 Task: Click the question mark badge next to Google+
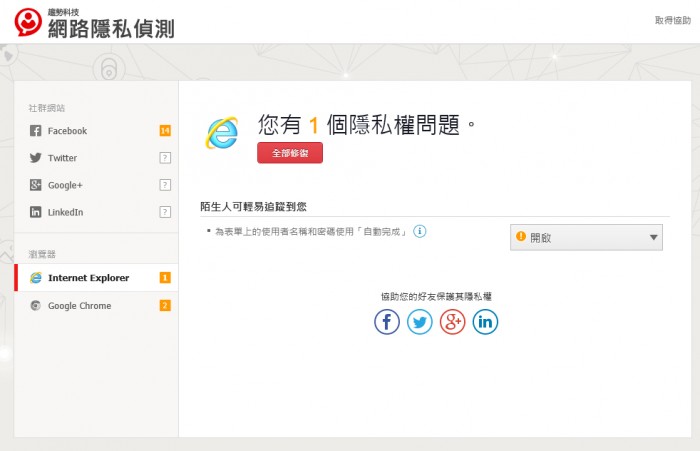click(x=165, y=185)
